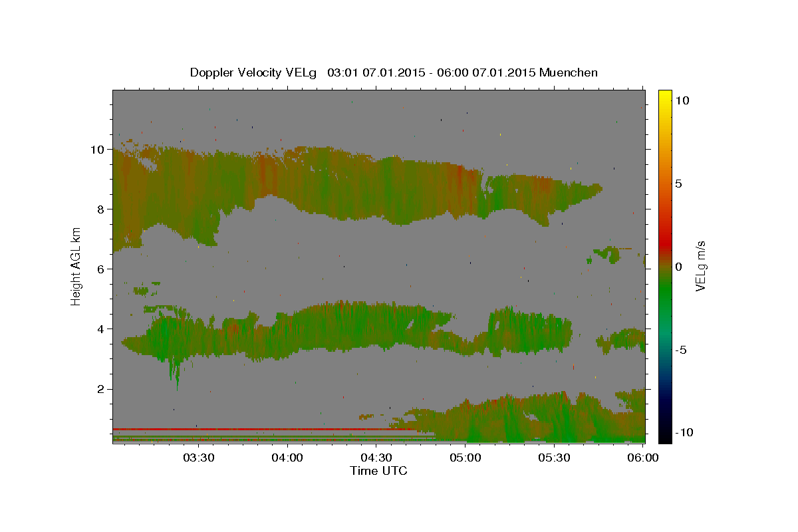Click the colorbar value 5 label
798x532 pixels.
pyautogui.click(x=679, y=184)
